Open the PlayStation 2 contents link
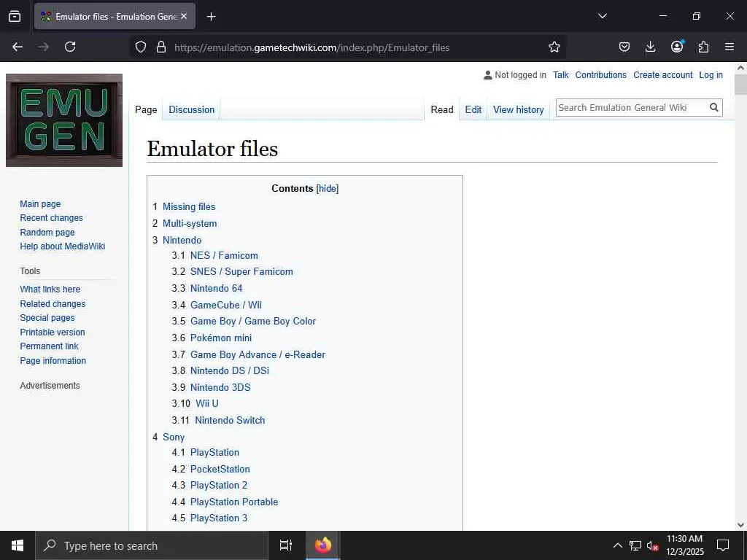The width and height of the screenshot is (747, 560). (x=219, y=485)
